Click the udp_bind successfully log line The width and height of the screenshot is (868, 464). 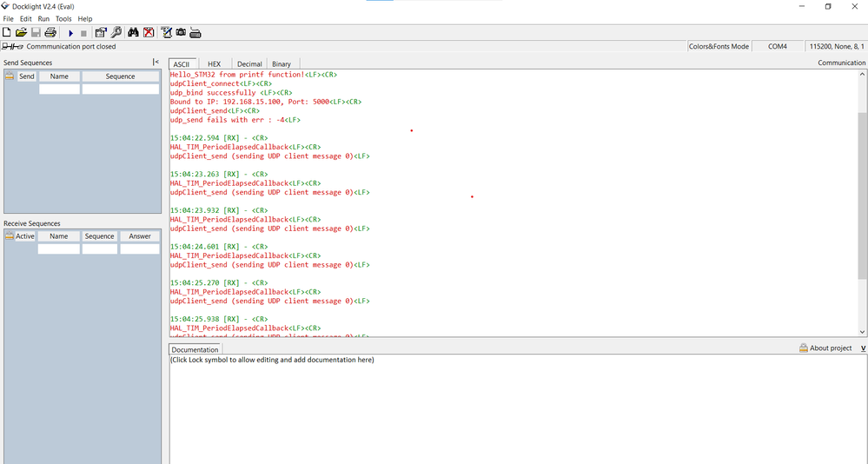tap(231, 92)
